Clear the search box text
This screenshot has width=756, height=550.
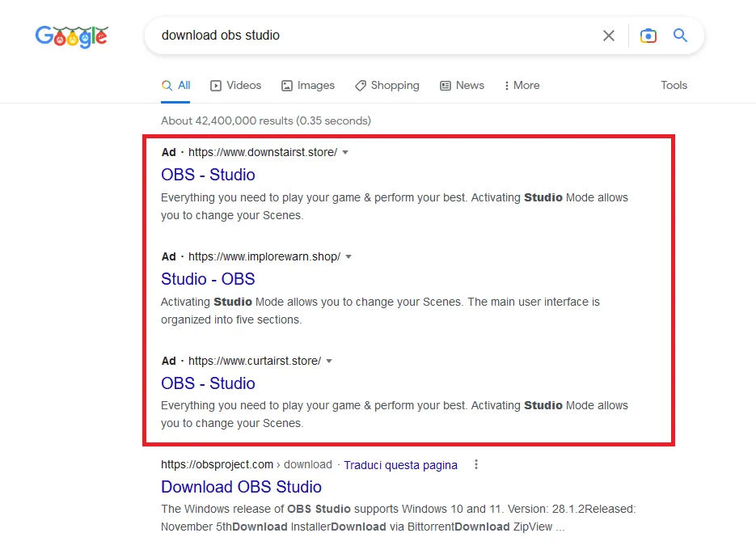tap(609, 36)
